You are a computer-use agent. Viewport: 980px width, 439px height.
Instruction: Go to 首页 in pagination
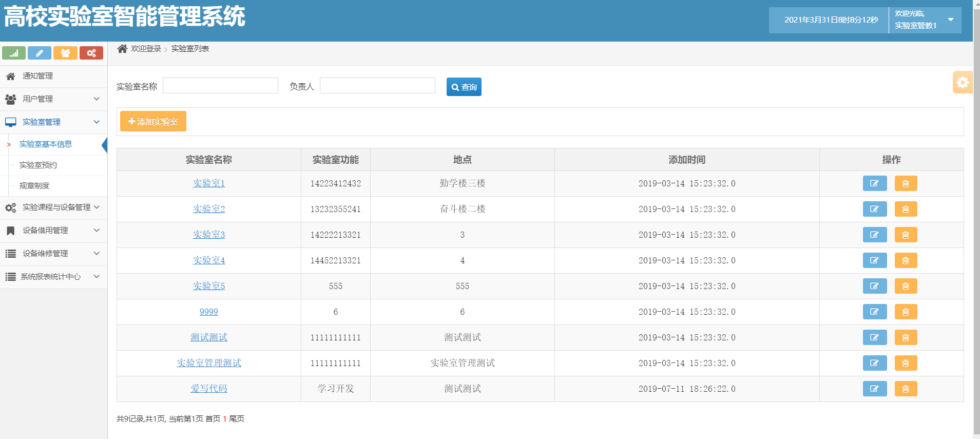(213, 419)
